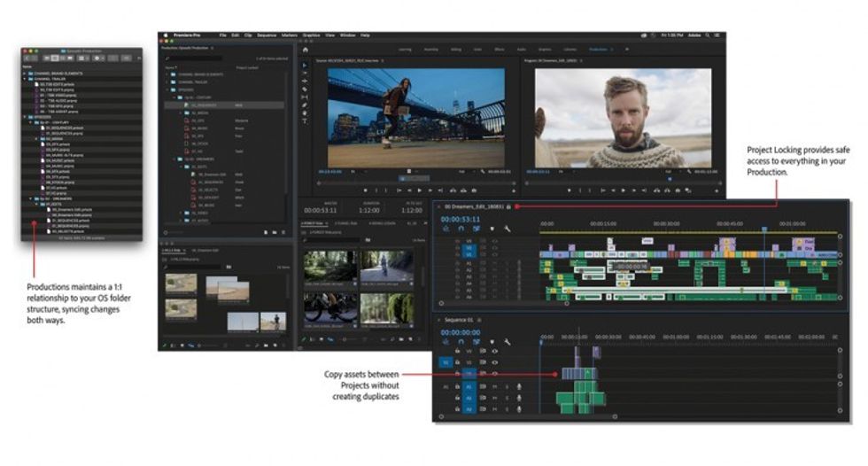Image resolution: width=868 pixels, height=466 pixels.
Task: Select the Track Select Forward tool
Action: [305, 73]
